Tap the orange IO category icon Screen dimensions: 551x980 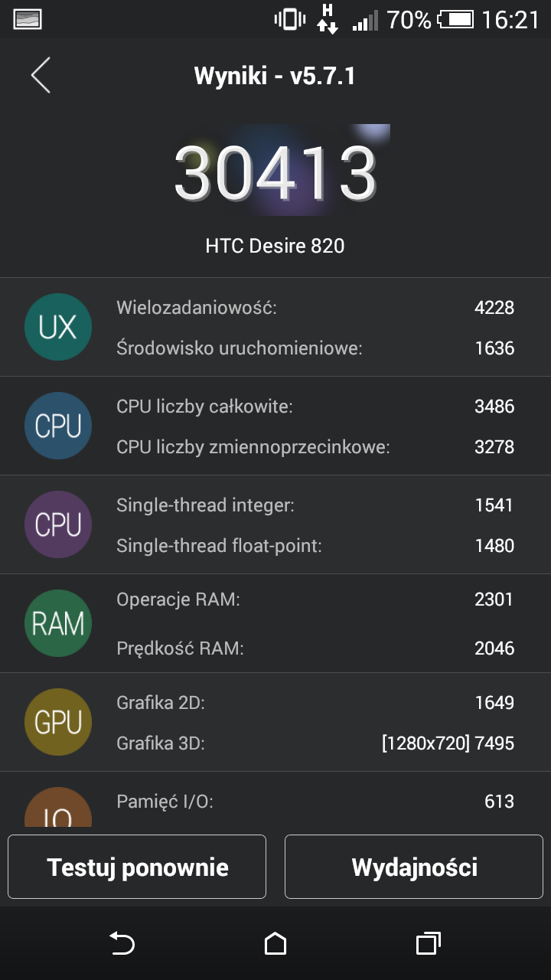coord(58,810)
